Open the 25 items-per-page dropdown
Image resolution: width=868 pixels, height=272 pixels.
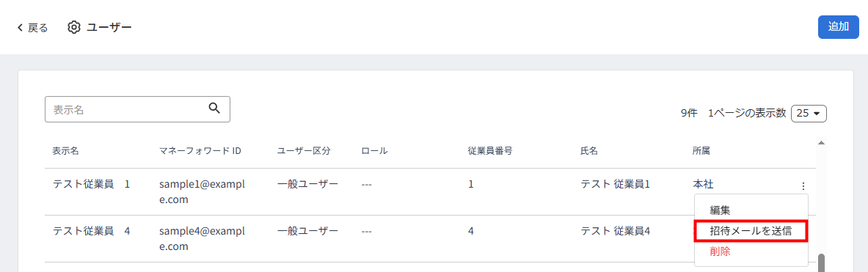pyautogui.click(x=809, y=113)
